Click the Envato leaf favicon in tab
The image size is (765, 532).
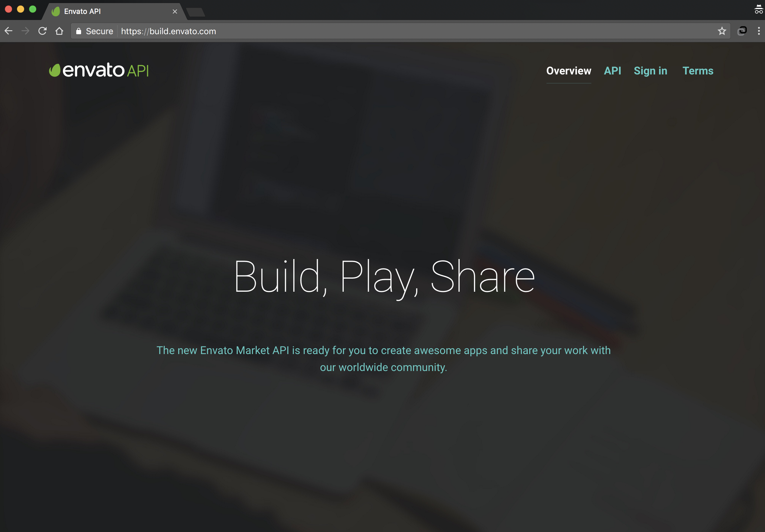coord(56,11)
